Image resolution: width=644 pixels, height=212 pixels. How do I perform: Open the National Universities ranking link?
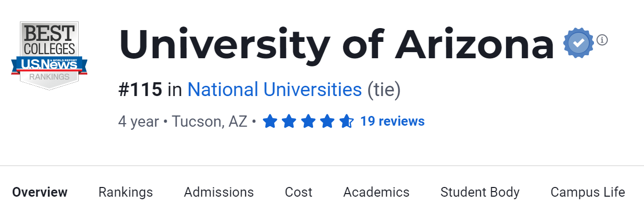click(274, 90)
